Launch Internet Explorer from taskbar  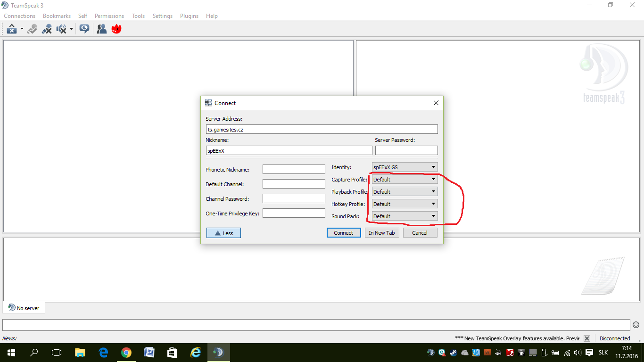tap(195, 353)
